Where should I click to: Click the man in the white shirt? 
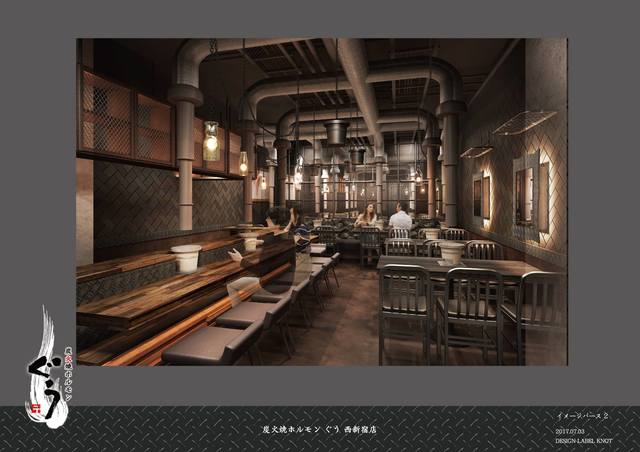click(x=400, y=217)
